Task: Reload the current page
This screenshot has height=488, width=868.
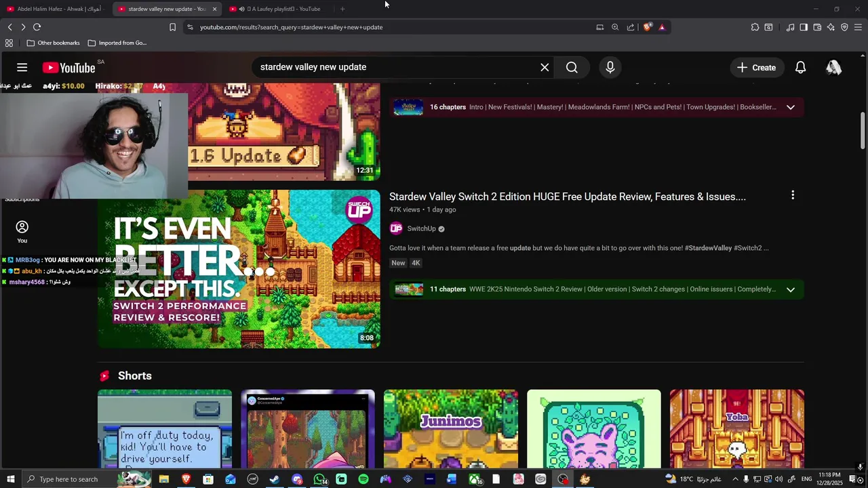Action: point(37,27)
